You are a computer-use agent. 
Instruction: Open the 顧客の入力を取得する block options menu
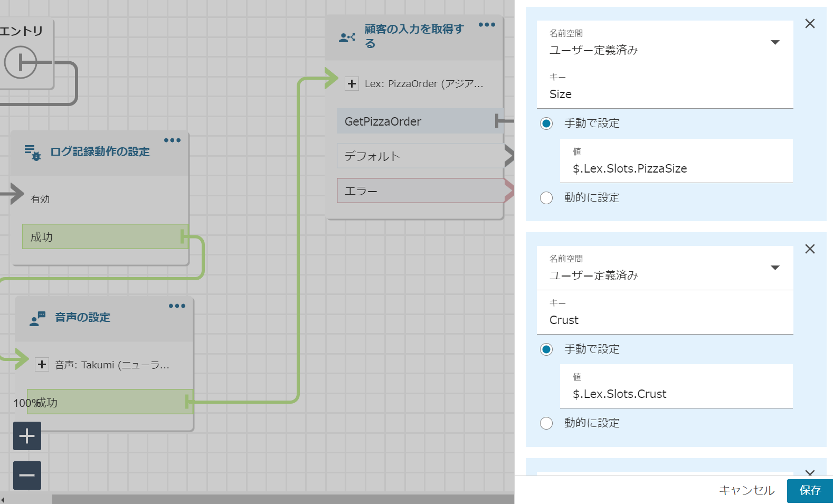[487, 25]
